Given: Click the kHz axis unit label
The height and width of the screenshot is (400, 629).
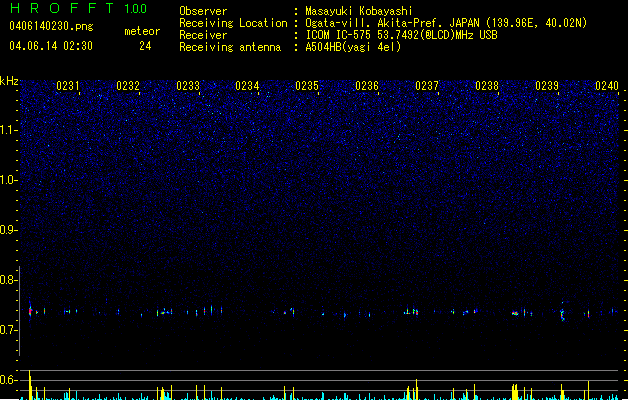Looking at the screenshot, I should (9, 81).
